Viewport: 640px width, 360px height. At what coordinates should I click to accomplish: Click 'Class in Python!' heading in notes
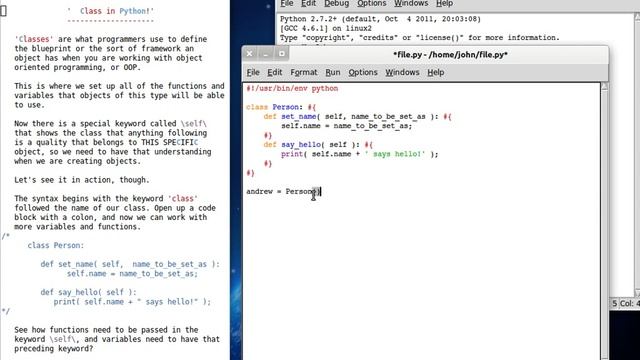point(117,11)
